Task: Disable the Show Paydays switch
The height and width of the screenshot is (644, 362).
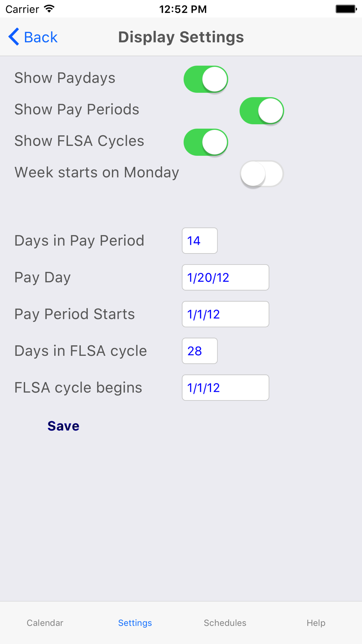Action: click(x=206, y=79)
